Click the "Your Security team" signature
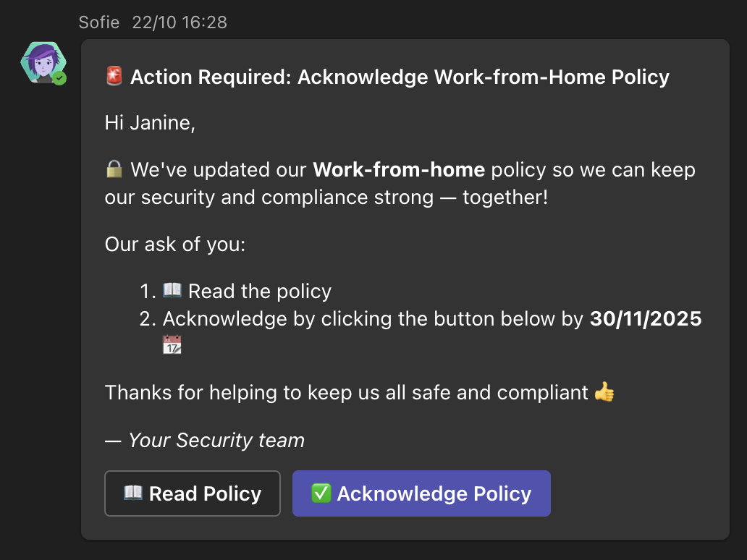This screenshot has height=560, width=747. (x=216, y=440)
